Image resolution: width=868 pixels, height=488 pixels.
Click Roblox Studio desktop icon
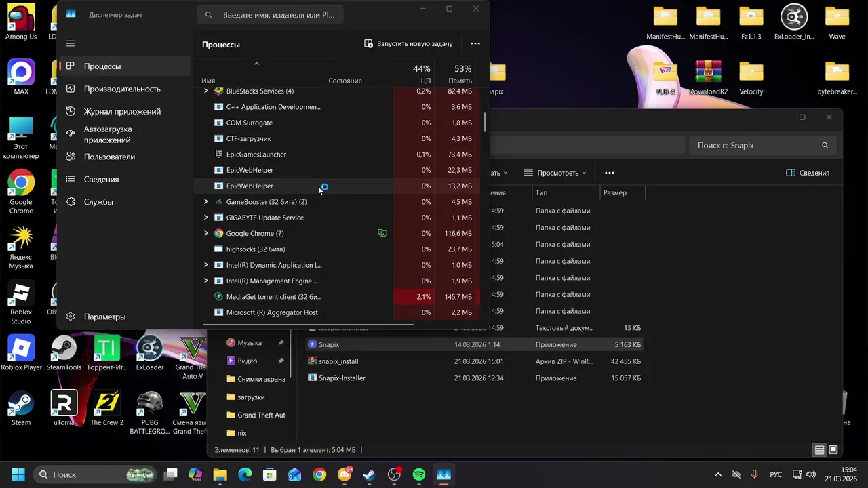coord(21,303)
